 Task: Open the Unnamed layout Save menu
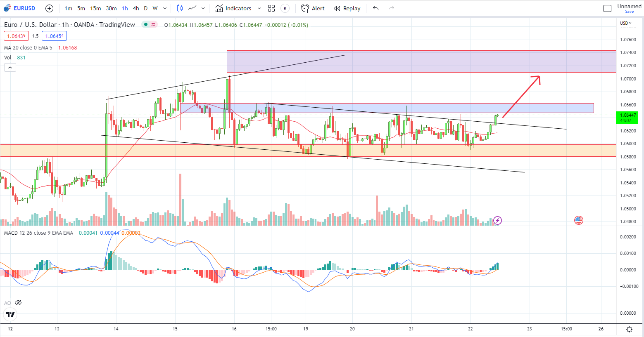[629, 8]
